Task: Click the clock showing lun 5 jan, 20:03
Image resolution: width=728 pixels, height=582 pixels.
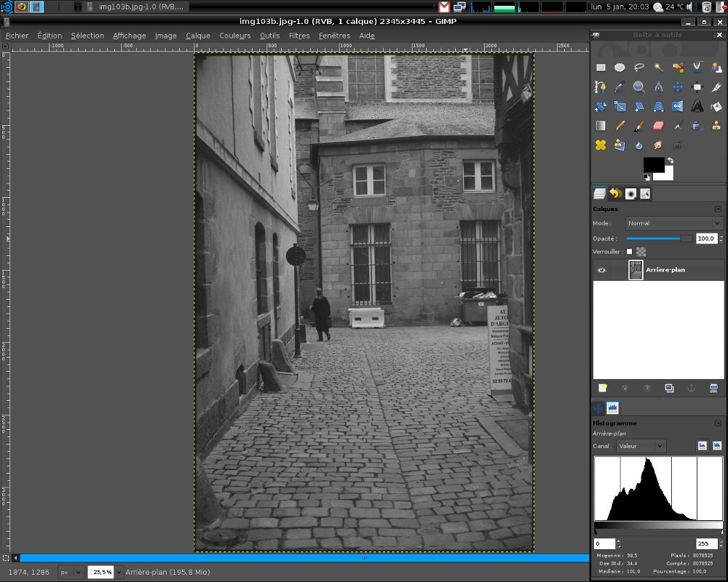Action: tap(620, 7)
